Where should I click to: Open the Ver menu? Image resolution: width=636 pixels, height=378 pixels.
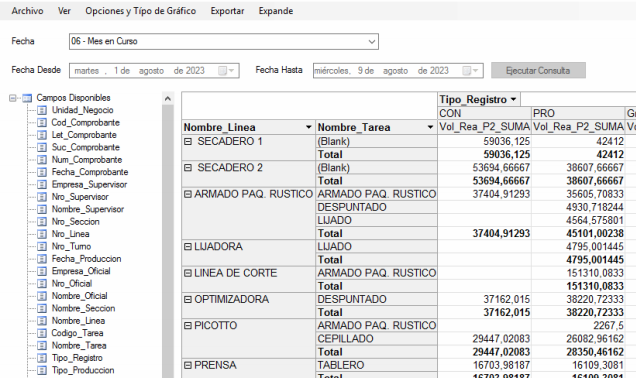tap(64, 11)
